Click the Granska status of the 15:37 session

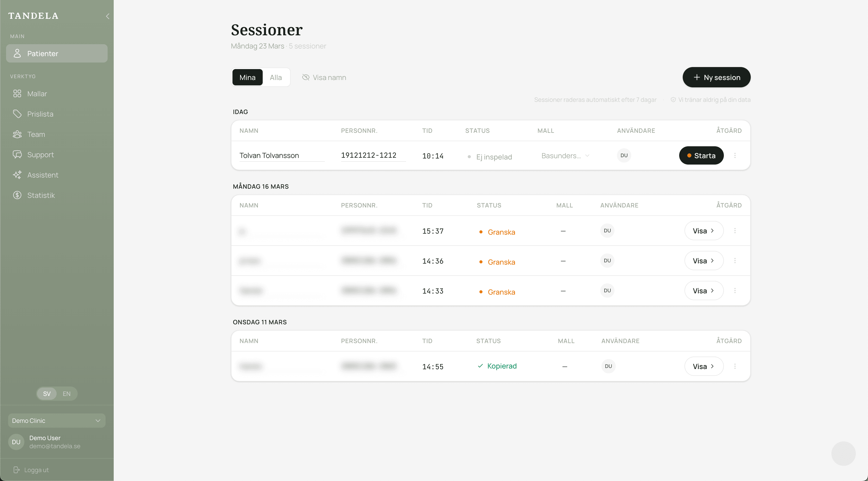click(x=497, y=232)
